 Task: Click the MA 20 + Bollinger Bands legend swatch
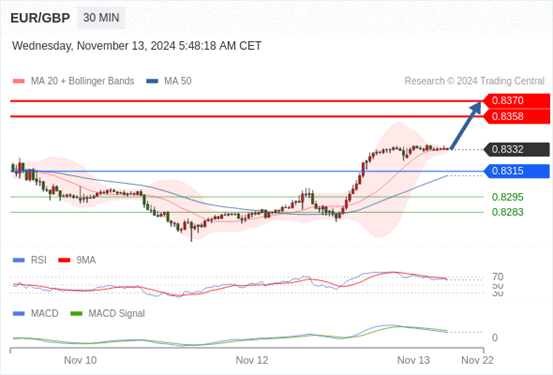click(19, 81)
